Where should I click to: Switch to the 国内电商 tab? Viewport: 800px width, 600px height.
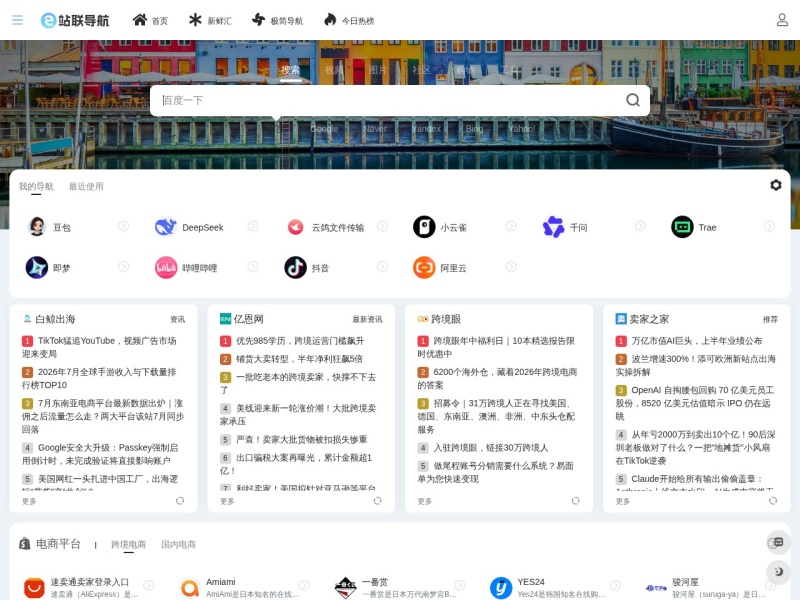click(x=179, y=544)
